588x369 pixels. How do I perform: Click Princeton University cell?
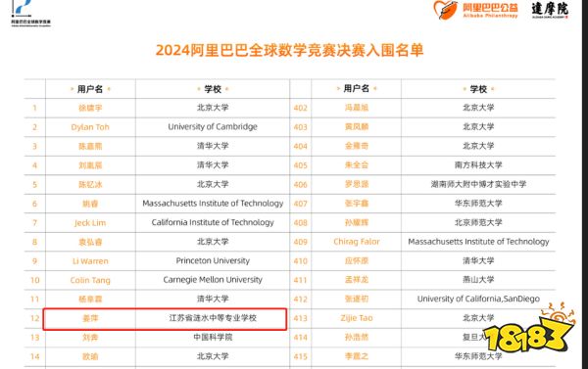point(213,260)
